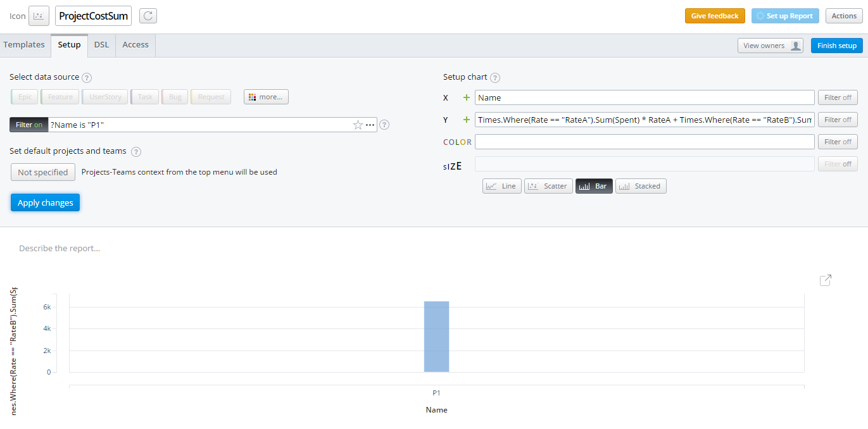
Task: Click the refresh icon next to report name
Action: click(x=148, y=16)
